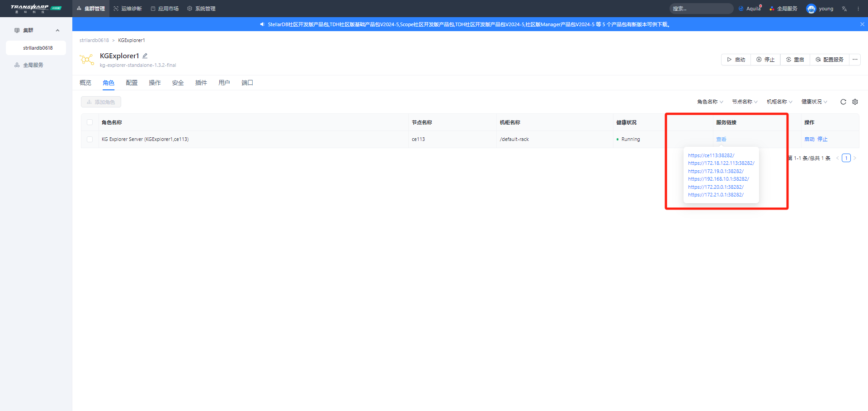Click the ce113 node name cell

pos(418,139)
